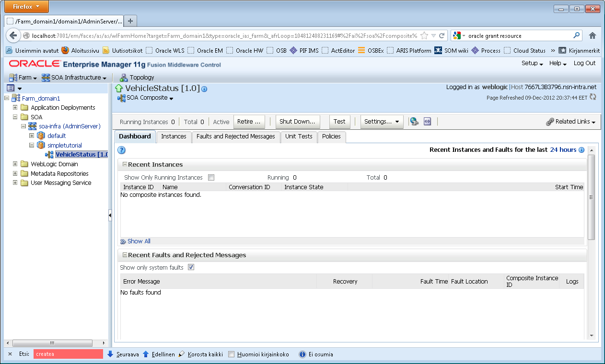Switch to Faults and Rejected Messages tab

[235, 136]
